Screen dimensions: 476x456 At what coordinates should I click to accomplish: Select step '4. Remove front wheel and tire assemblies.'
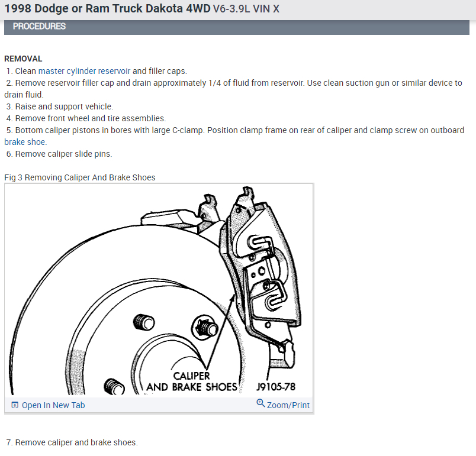click(x=86, y=118)
